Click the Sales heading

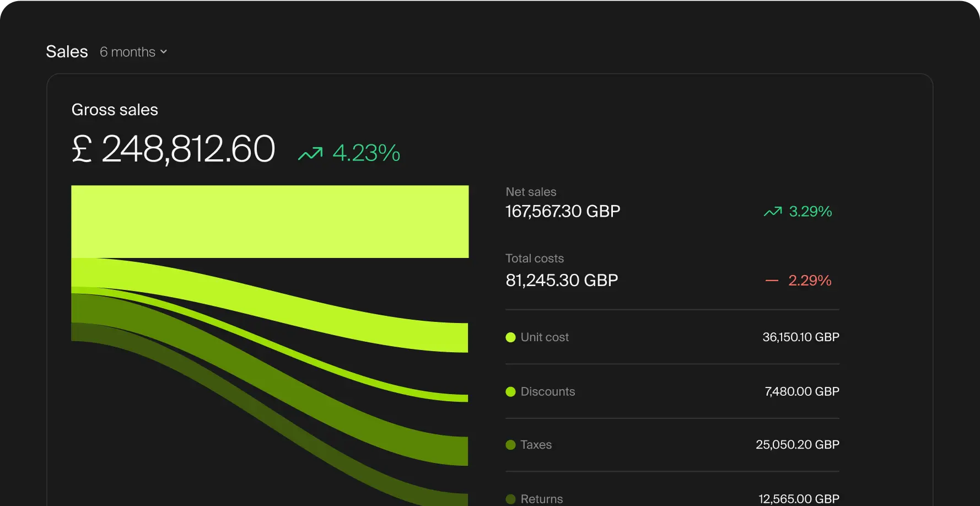67,51
